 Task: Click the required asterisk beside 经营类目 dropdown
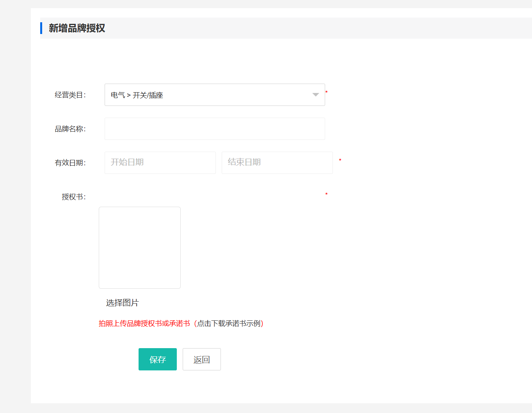point(326,92)
